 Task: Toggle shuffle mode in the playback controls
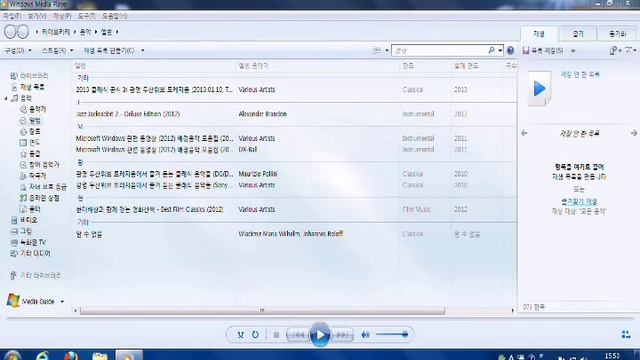click(240, 335)
